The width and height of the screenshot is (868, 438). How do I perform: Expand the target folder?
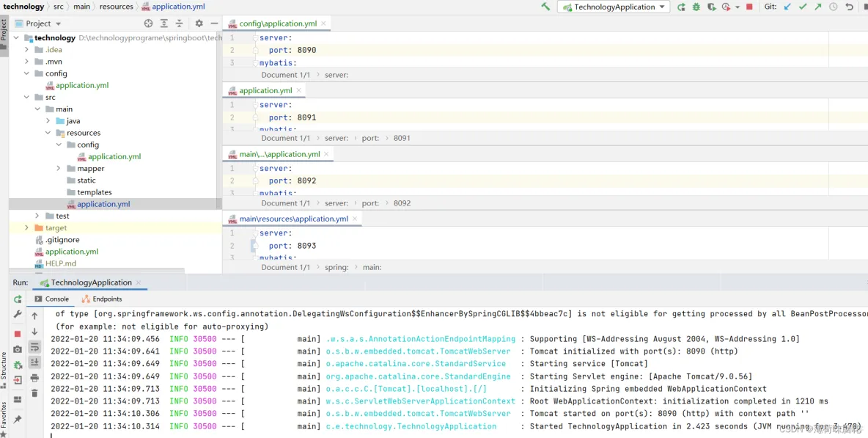click(x=26, y=227)
